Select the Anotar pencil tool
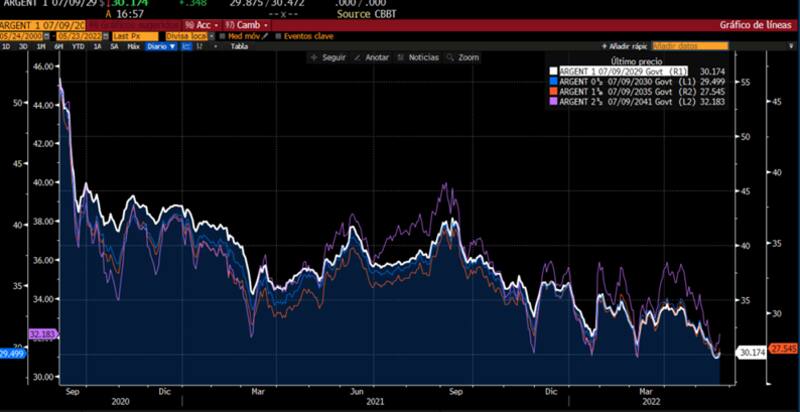This screenshot has height=412, width=800. point(371,58)
